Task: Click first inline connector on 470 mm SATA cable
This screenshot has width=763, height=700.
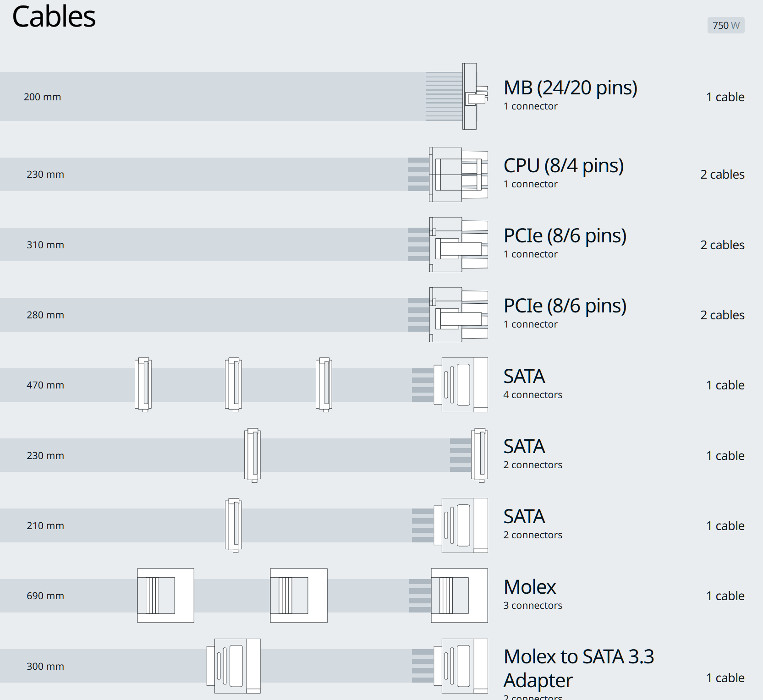Action: 143,385
